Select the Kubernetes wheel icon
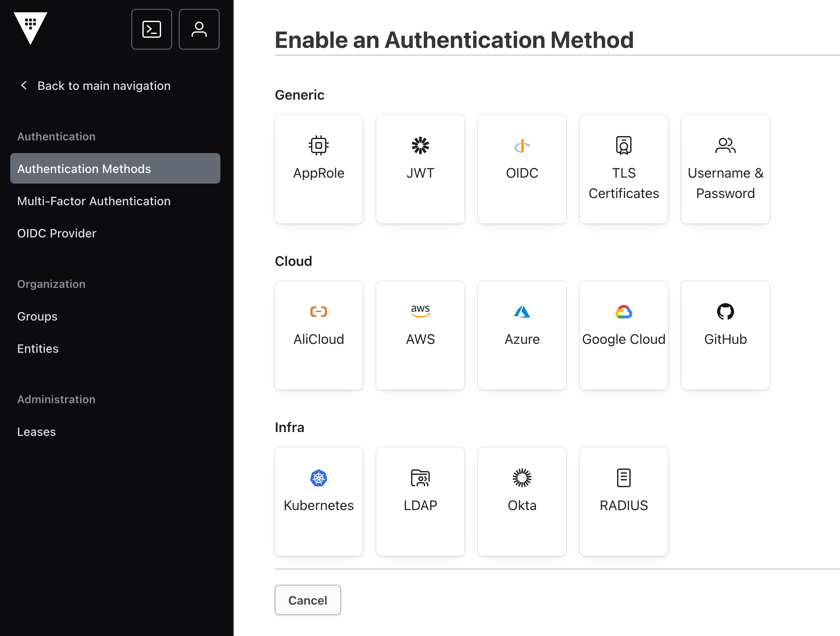Viewport: 840px width, 636px height. tap(319, 478)
